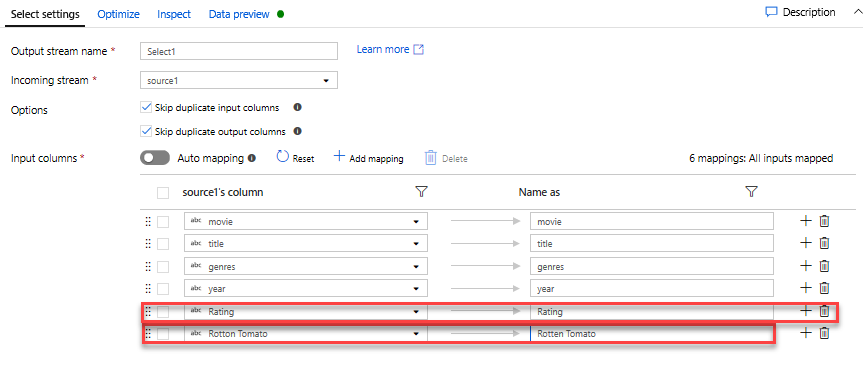The image size is (863, 385).
Task: Edit the Output stream name field
Action: 239,51
